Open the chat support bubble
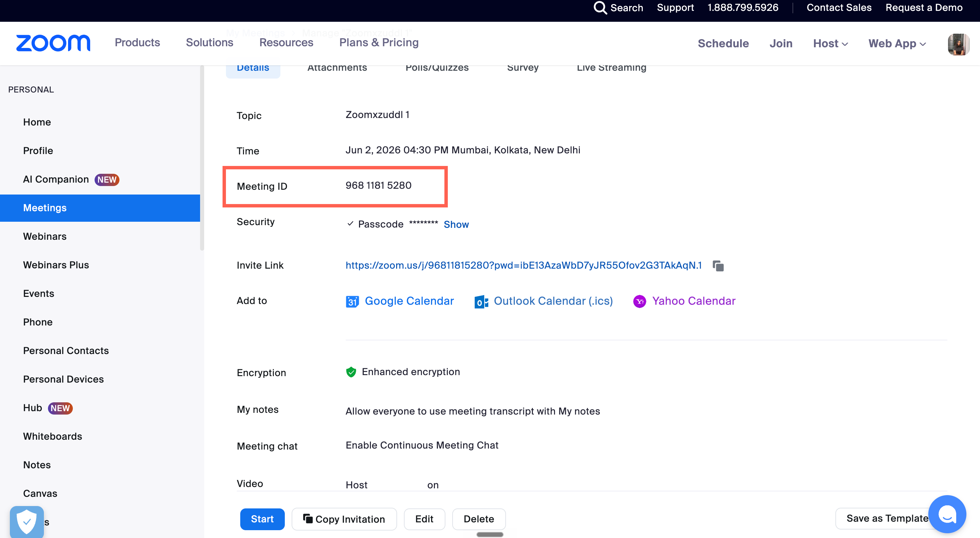The width and height of the screenshot is (980, 538). coord(947,514)
